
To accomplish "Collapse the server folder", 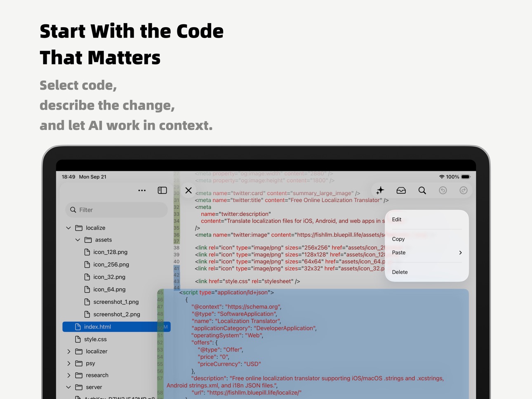I will 68,387.
